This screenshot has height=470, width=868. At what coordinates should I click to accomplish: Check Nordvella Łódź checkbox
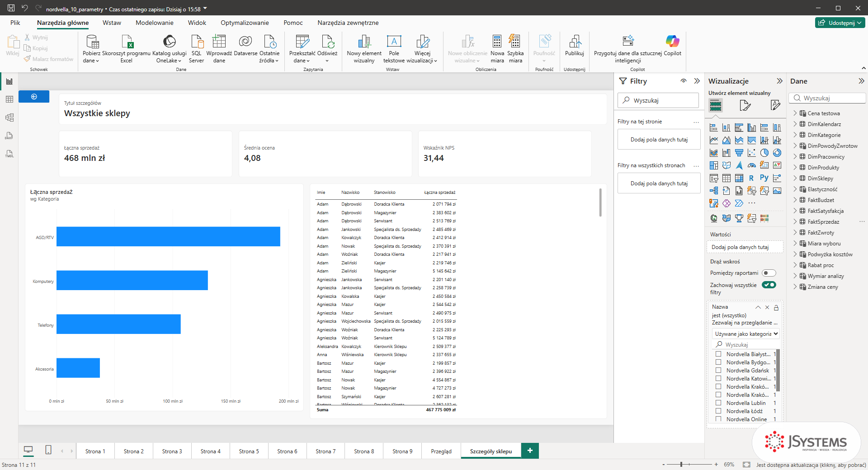click(x=718, y=411)
